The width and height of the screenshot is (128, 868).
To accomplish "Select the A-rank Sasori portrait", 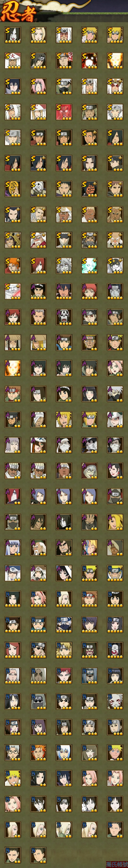I will coord(90,291).
